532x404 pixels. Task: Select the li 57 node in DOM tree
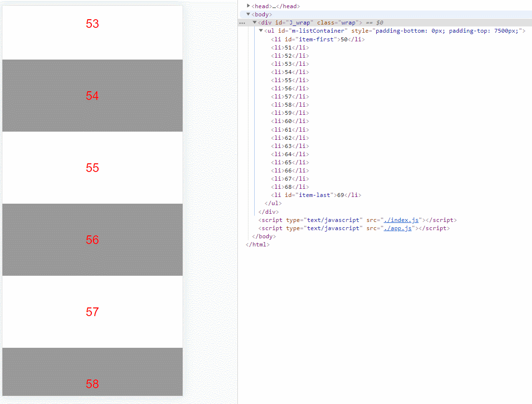click(x=290, y=97)
